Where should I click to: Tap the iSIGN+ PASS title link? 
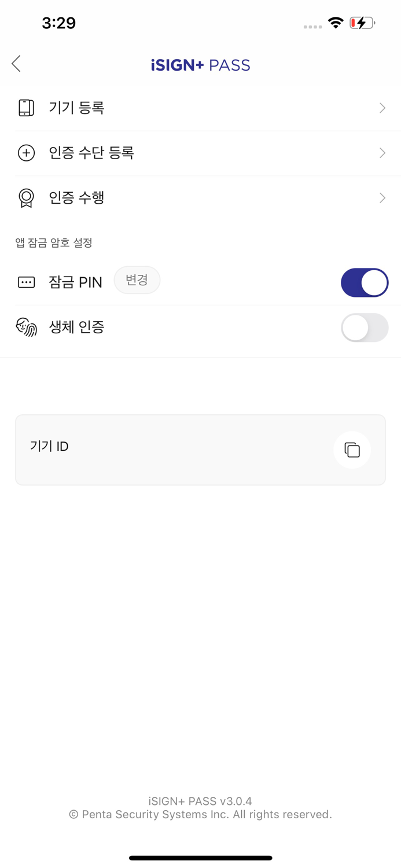click(x=200, y=65)
